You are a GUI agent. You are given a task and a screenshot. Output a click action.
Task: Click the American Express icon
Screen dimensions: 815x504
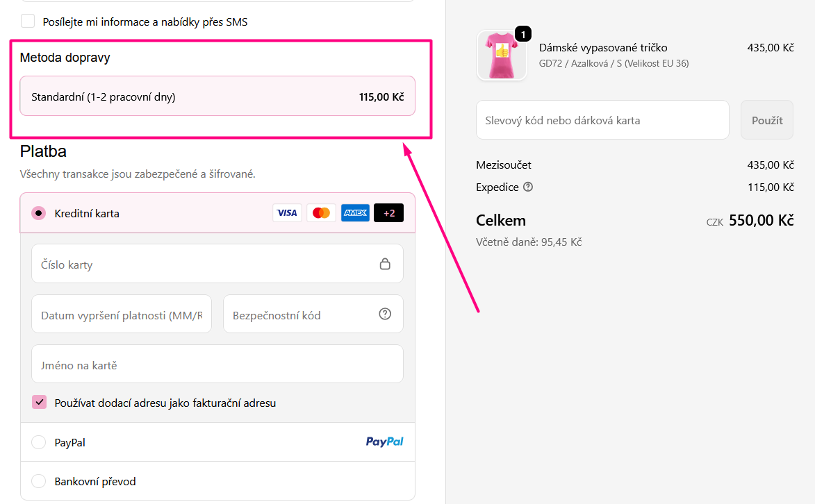[355, 213]
